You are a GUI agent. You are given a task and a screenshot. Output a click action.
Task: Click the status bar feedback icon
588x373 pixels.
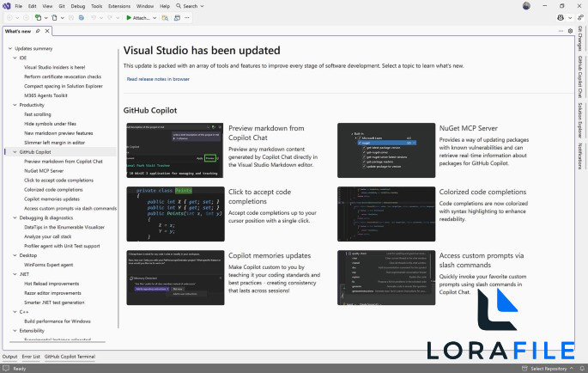pyautogui.click(x=6, y=369)
